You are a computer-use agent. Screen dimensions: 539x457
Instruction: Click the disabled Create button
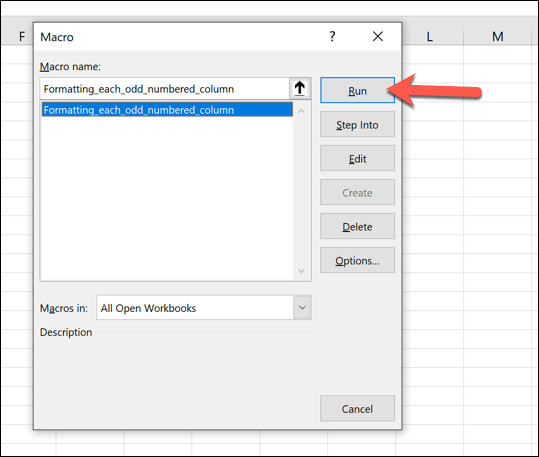pyautogui.click(x=357, y=193)
